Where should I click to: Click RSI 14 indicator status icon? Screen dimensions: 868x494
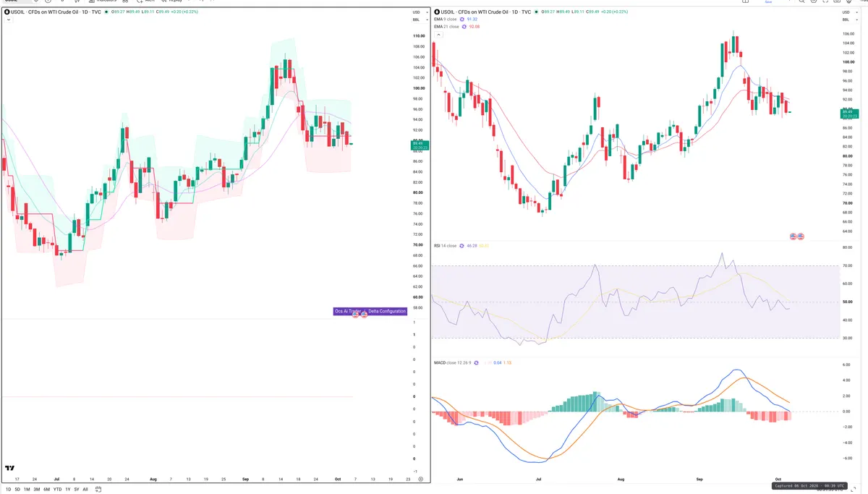(x=461, y=246)
